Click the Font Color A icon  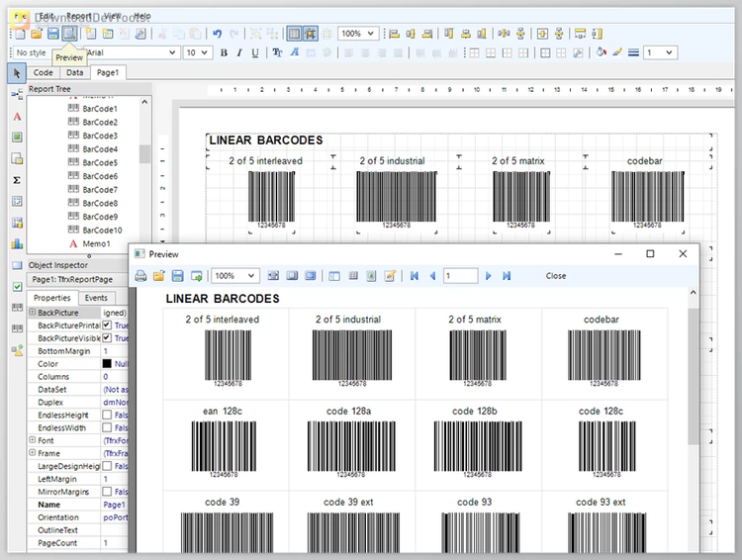(x=295, y=52)
